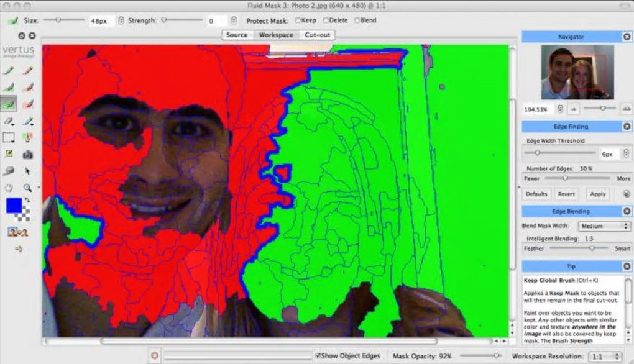Click the blue foreground color swatch

pos(14,206)
